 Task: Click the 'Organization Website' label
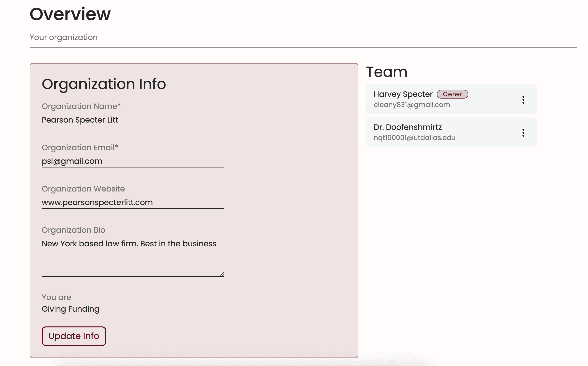point(83,189)
